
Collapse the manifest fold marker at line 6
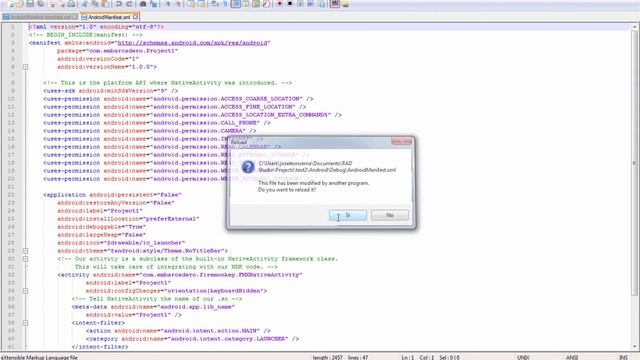tap(25, 67)
